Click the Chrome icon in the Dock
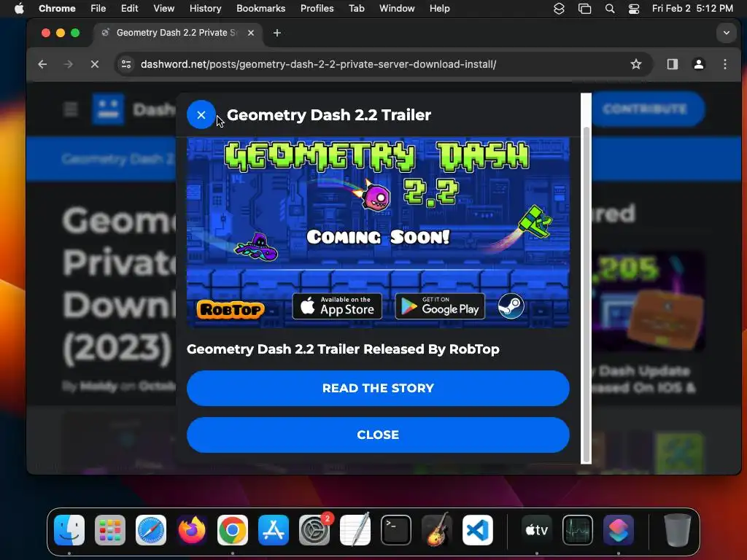This screenshot has height=560, width=747. coord(233,530)
